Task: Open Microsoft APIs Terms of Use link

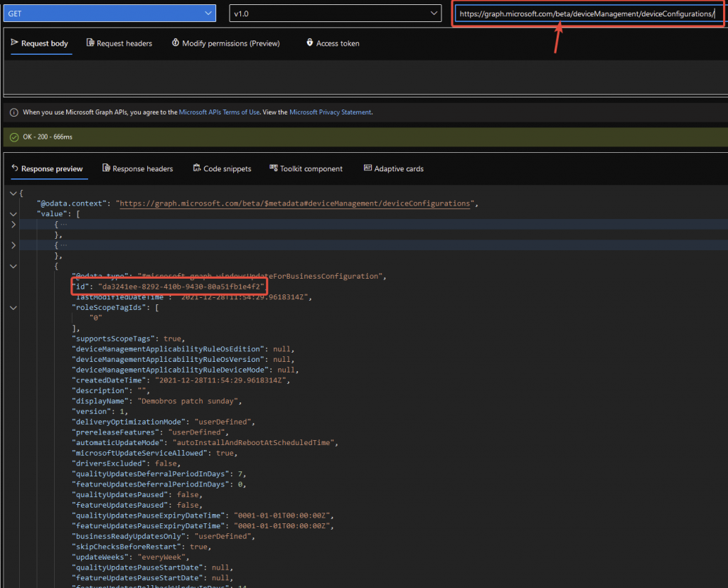Action: 219,112
